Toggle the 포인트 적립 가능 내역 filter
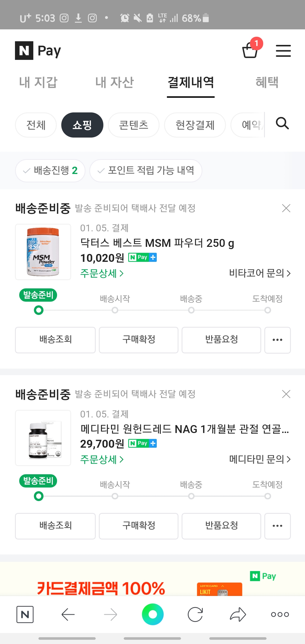 click(x=146, y=171)
